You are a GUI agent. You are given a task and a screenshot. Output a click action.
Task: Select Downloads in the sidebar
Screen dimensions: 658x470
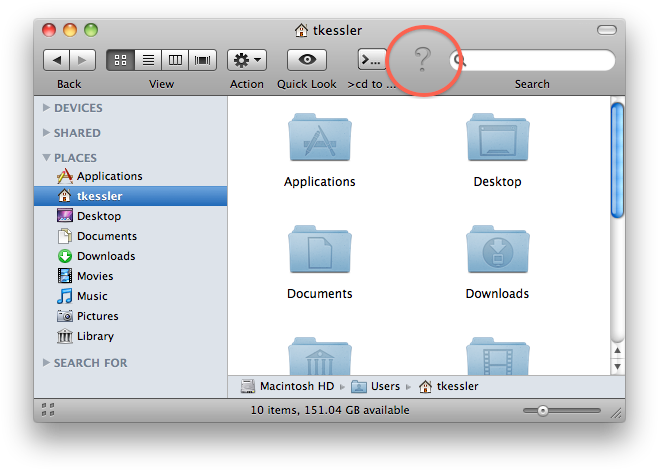click(x=131, y=256)
